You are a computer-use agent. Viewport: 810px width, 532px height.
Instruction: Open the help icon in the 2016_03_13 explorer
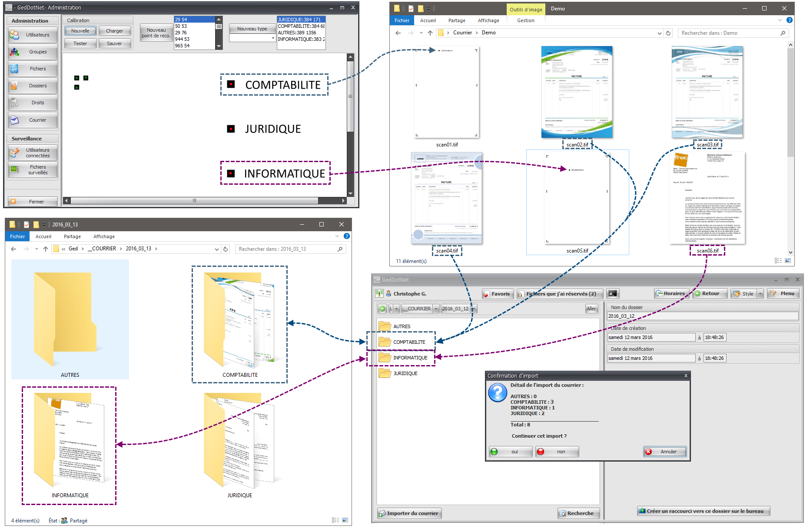click(x=346, y=236)
